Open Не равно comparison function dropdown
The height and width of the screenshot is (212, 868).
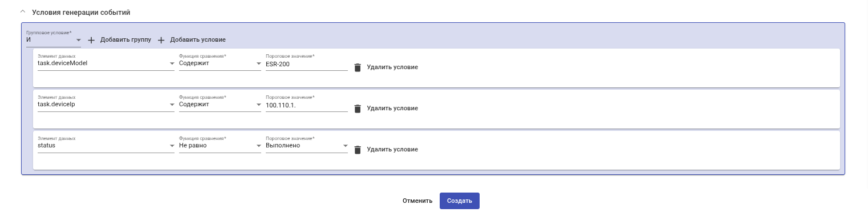pos(220,146)
